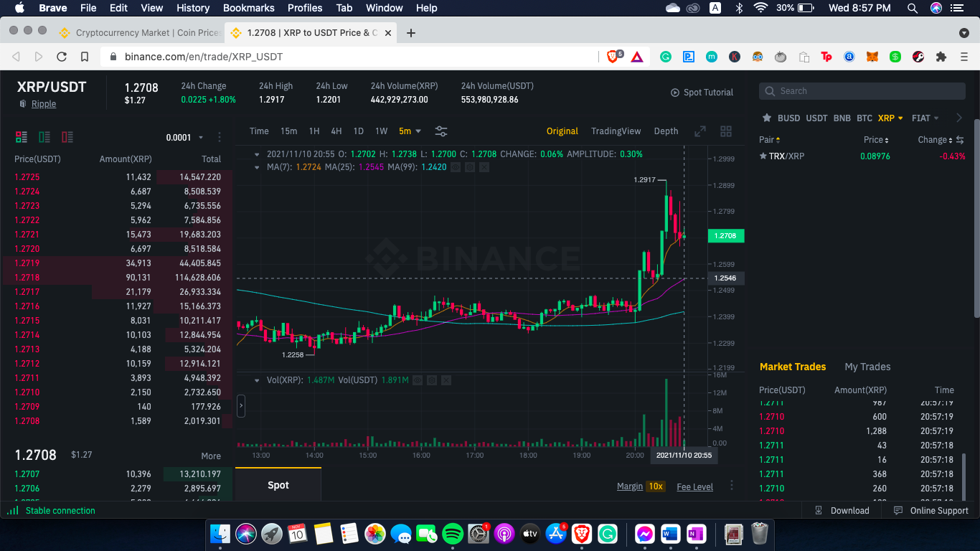Open the My Trades tab
The image size is (980, 551).
[867, 367]
